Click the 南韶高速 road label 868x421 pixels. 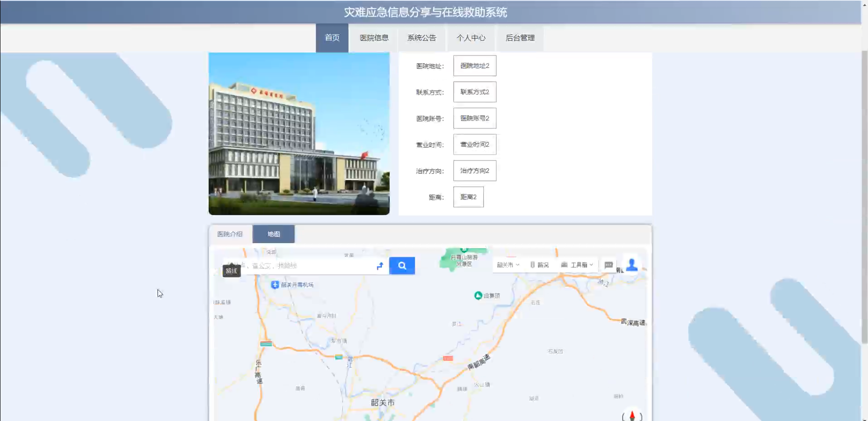(479, 362)
